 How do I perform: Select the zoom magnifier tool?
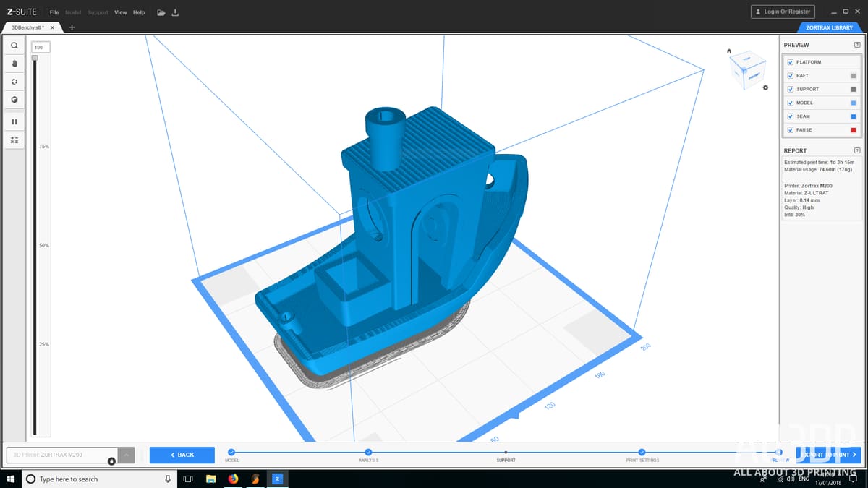point(14,46)
